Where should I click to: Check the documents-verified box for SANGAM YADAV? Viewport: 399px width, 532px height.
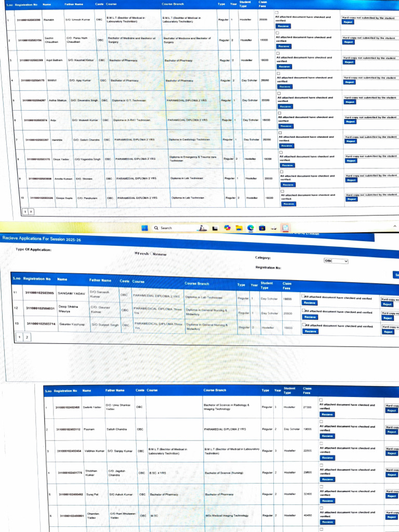pyautogui.click(x=303, y=296)
